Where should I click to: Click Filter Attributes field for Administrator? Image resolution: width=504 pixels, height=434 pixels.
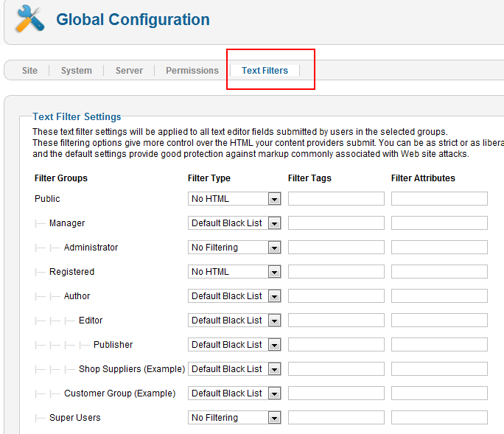[x=439, y=248]
